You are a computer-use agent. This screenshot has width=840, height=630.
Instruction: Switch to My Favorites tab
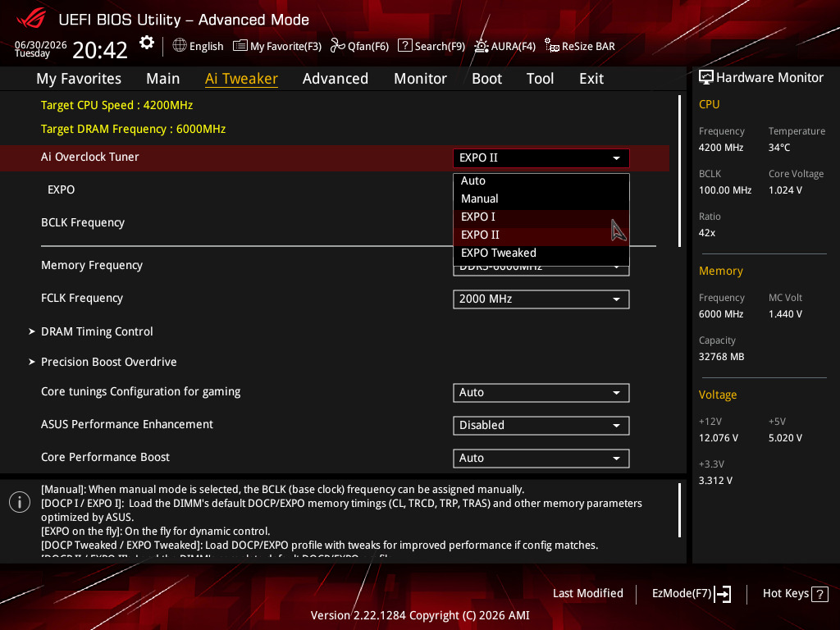[79, 79]
